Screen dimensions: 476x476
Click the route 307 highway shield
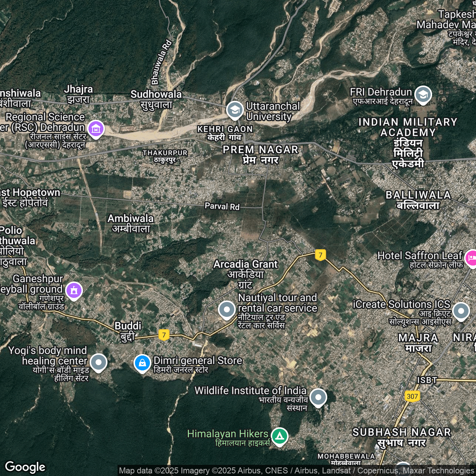412,396
